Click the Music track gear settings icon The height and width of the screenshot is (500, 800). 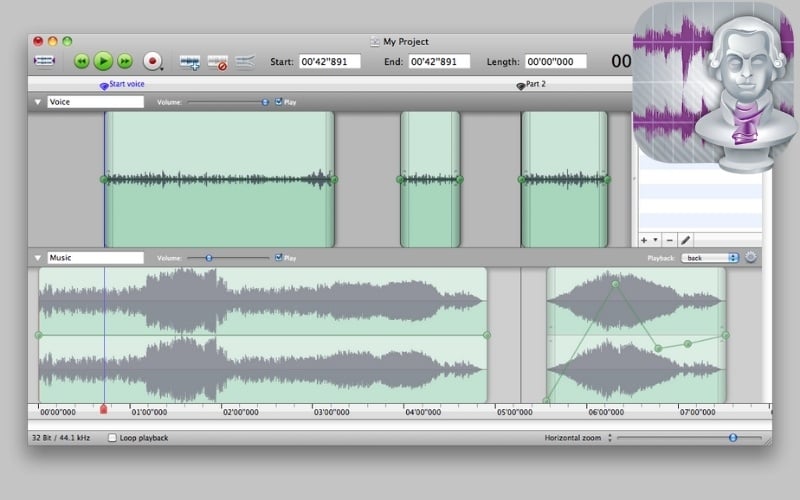[x=751, y=257]
